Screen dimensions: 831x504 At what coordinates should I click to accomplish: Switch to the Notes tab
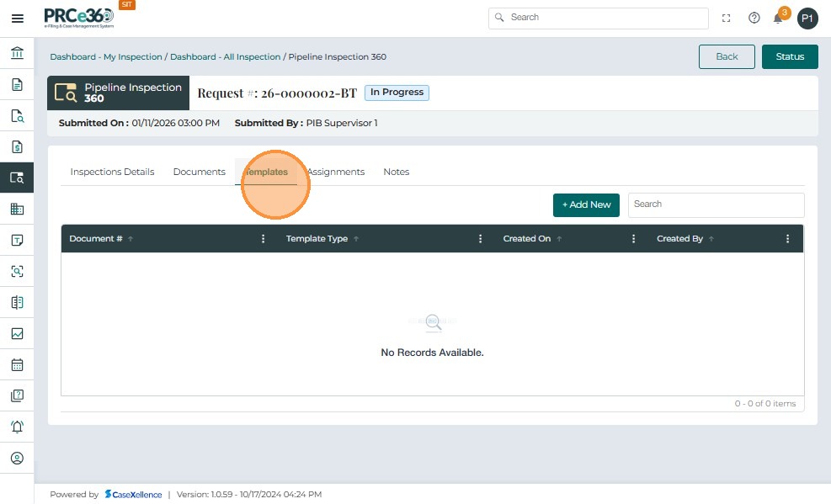tap(397, 172)
